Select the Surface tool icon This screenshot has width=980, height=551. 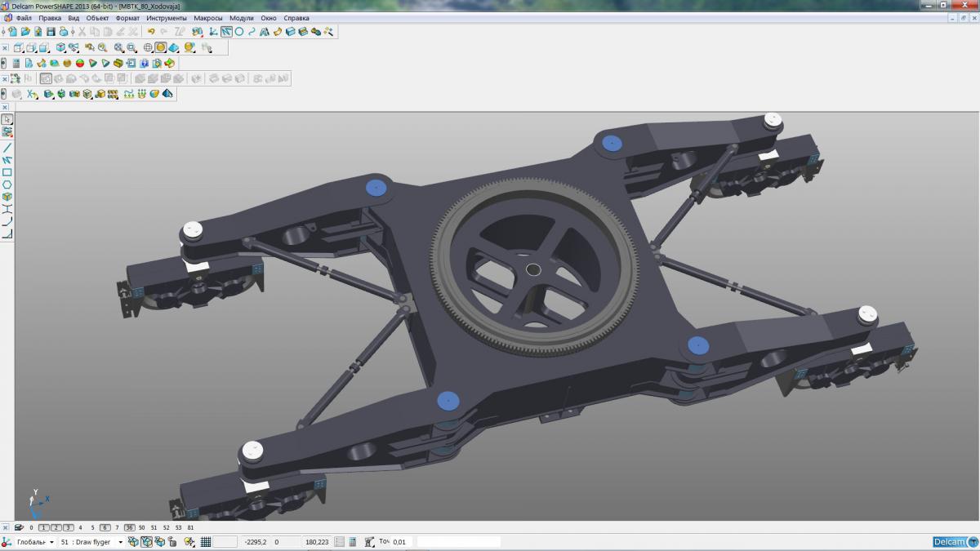tap(278, 32)
